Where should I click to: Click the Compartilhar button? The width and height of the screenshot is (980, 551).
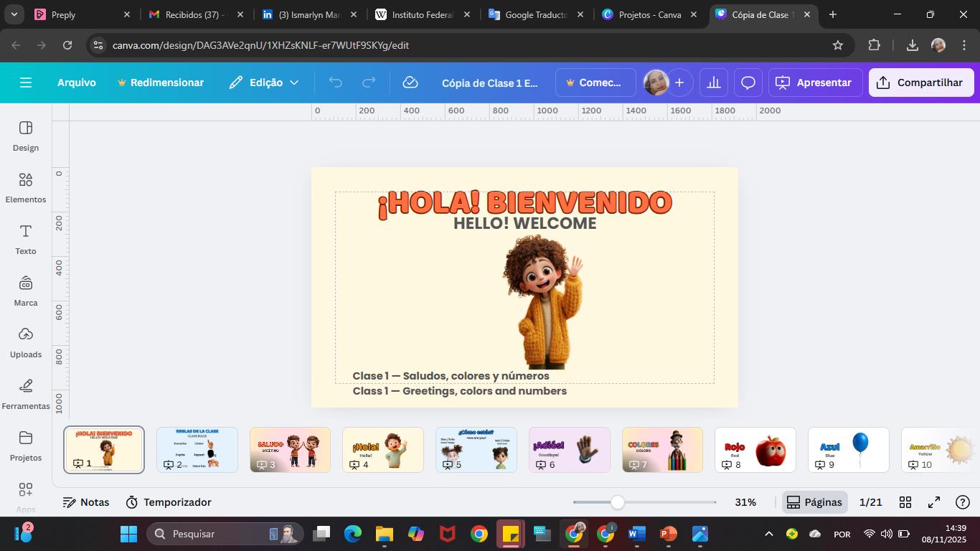[x=920, y=83]
